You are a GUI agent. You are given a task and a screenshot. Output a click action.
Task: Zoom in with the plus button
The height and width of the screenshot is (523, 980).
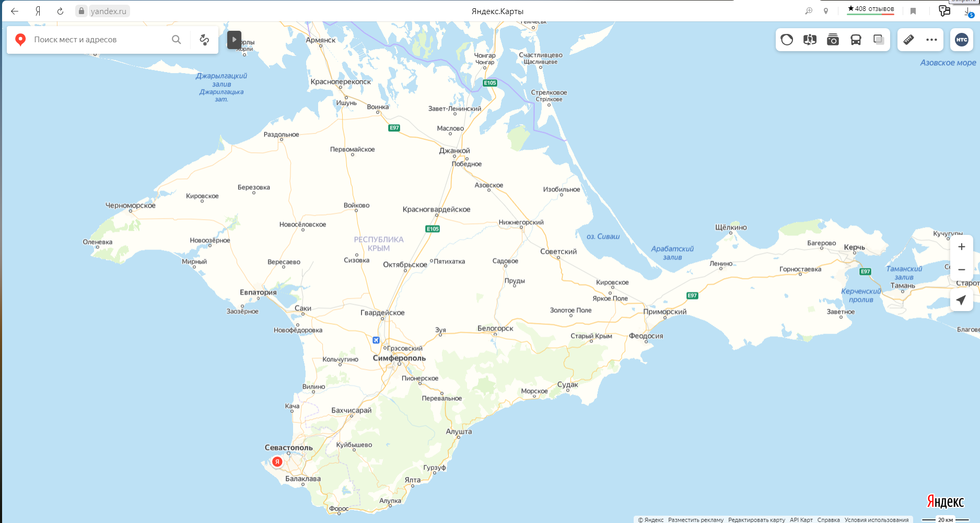961,247
